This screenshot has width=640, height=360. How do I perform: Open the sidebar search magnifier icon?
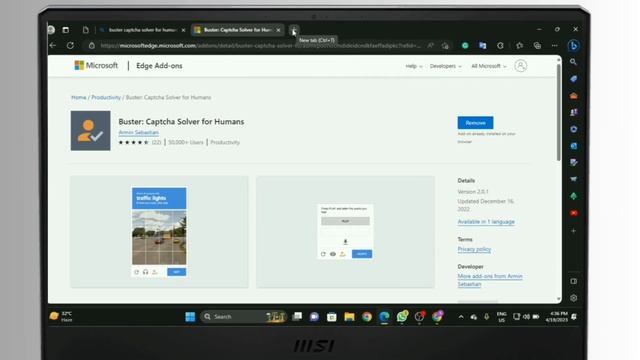point(573,62)
